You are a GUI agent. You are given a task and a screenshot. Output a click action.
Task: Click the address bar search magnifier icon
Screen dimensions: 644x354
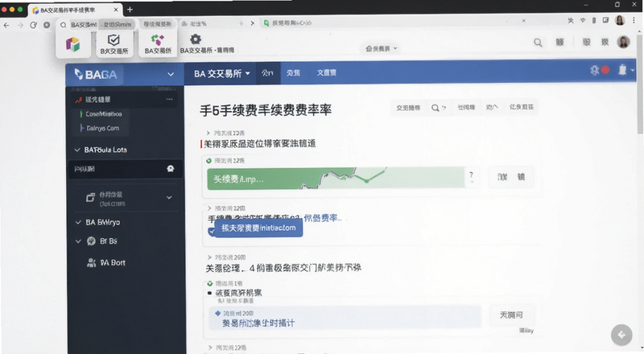[x=64, y=25]
